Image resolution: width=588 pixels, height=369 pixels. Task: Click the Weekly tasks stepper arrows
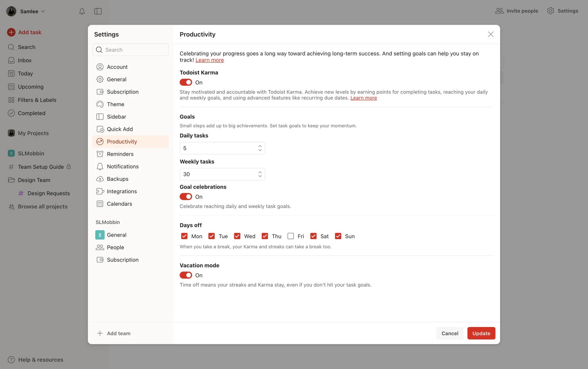(260, 174)
